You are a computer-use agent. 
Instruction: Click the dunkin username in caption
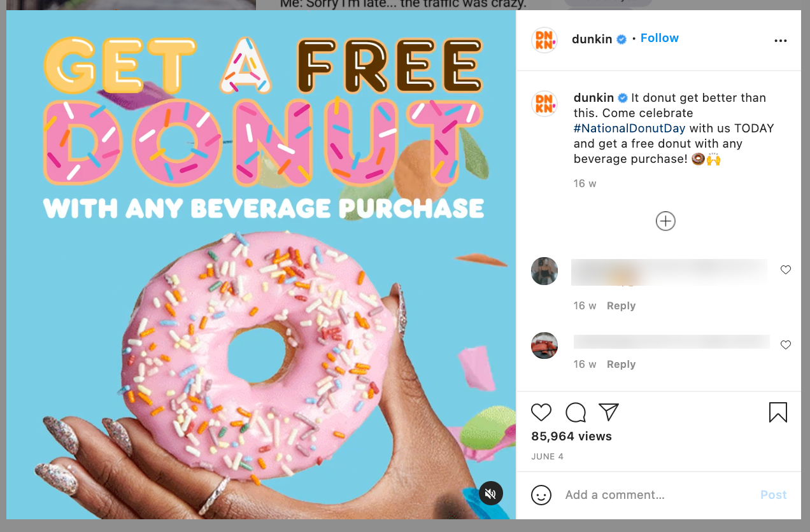[x=593, y=98]
